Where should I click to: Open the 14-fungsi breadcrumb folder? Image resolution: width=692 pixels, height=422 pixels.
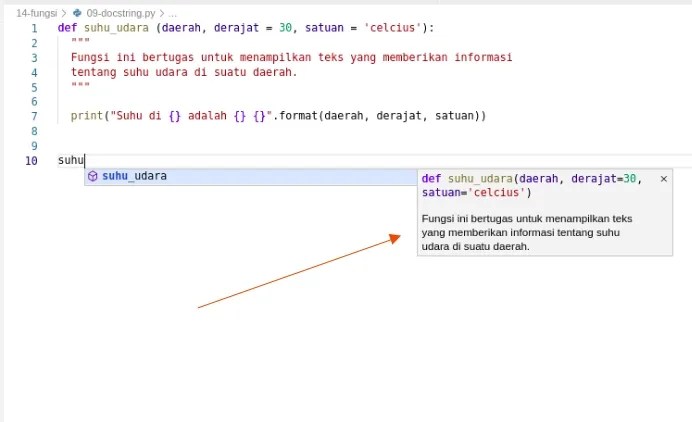[x=36, y=13]
